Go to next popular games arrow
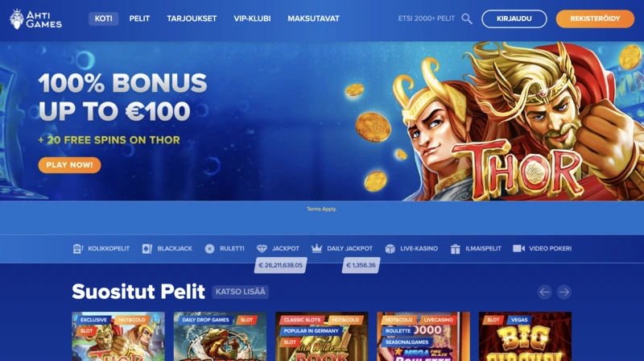 click(x=564, y=292)
